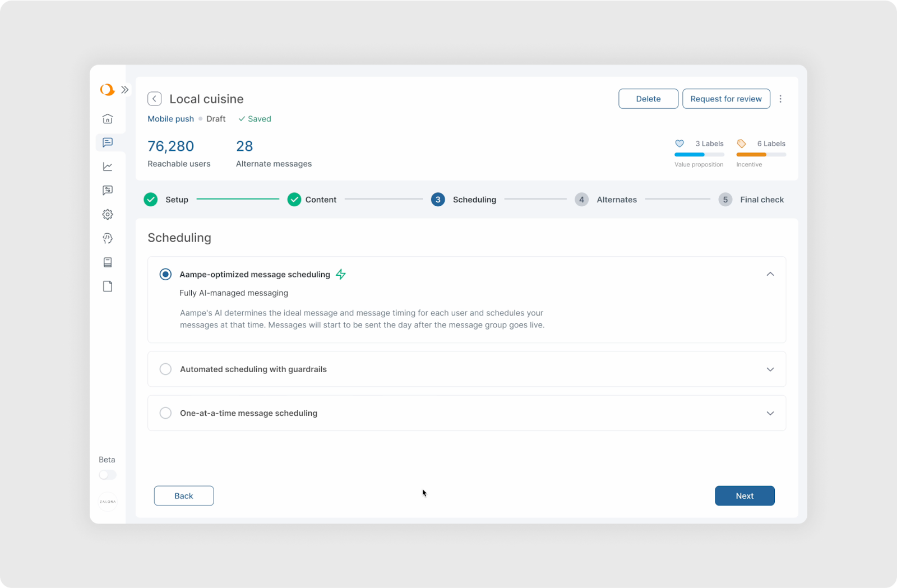Viewport: 897px width, 588px height.
Task: Open the analytics line chart icon
Action: tap(108, 166)
